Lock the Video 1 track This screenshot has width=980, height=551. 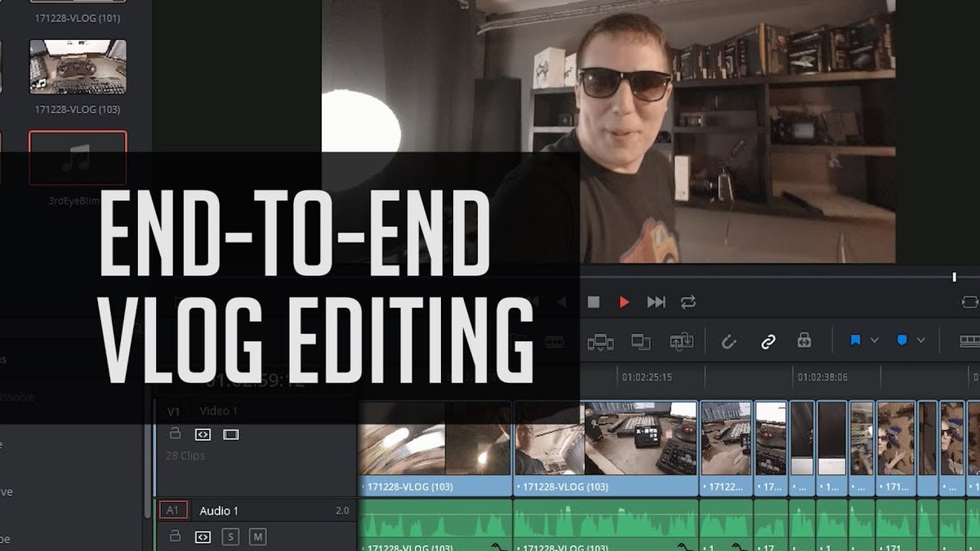[x=174, y=433]
